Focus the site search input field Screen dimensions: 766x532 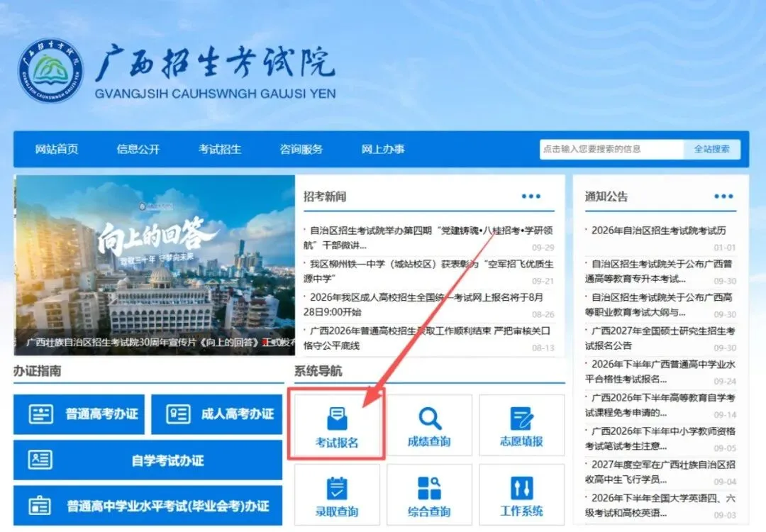611,149
